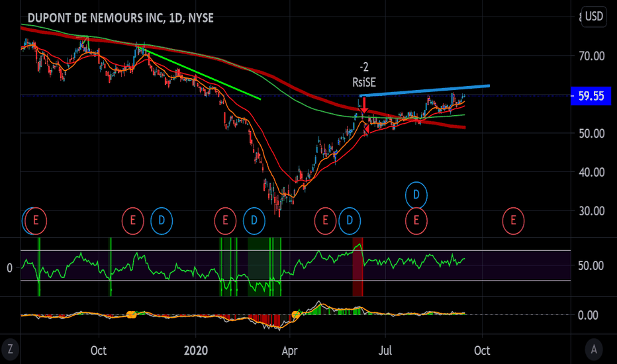The width and height of the screenshot is (617, 364).
Task: Click the DUPONT DE NEMOURS INC title
Action: (120, 18)
